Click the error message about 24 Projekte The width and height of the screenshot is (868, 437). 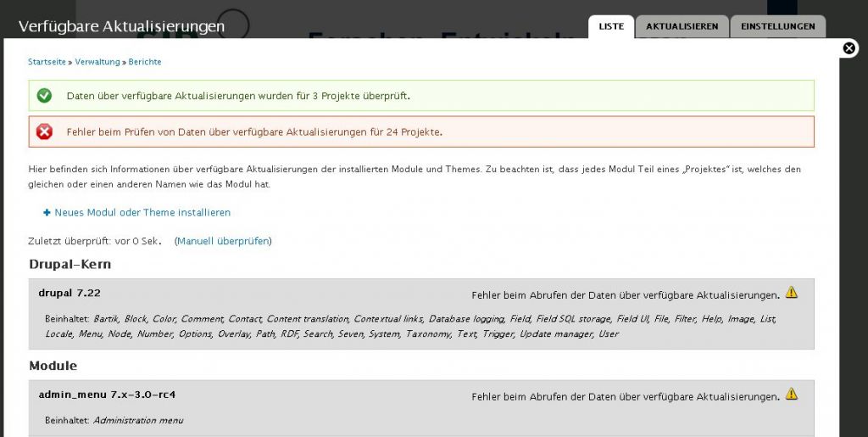click(254, 132)
